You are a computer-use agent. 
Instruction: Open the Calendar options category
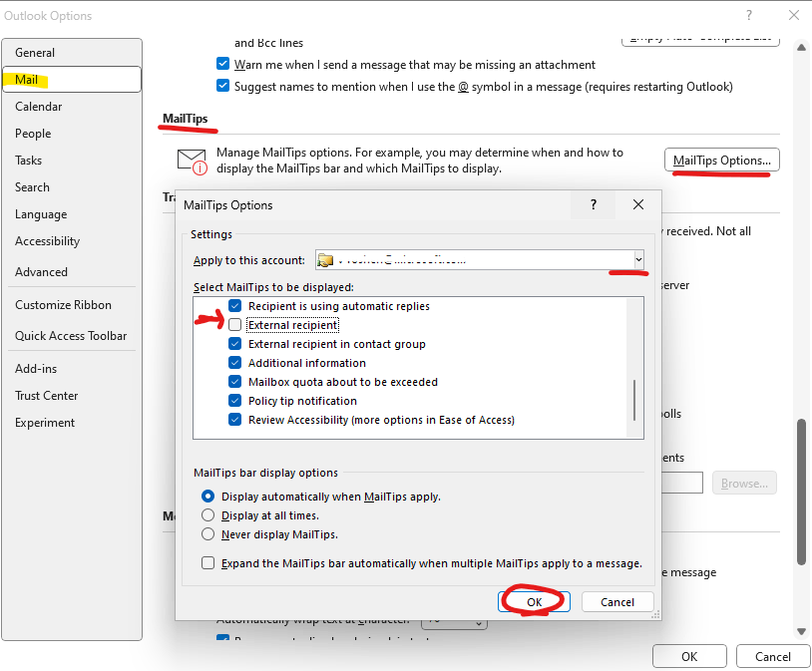click(x=72, y=106)
